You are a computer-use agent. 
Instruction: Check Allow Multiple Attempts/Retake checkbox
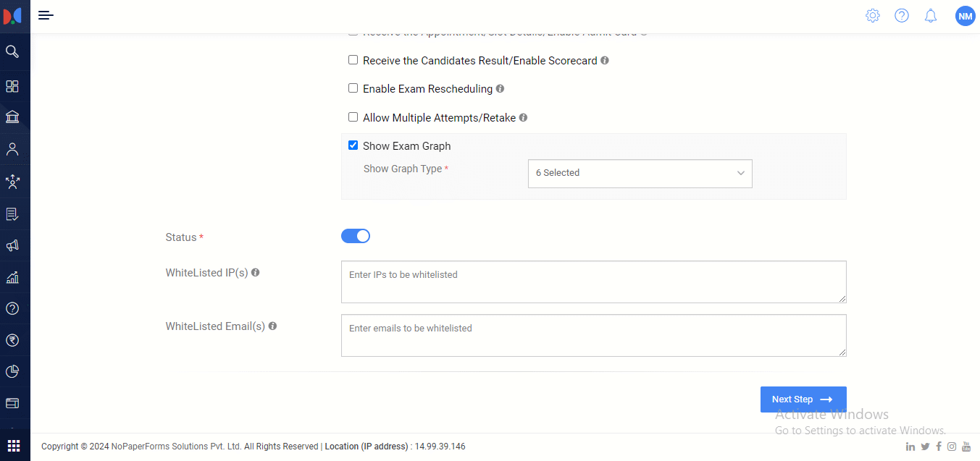coord(353,117)
